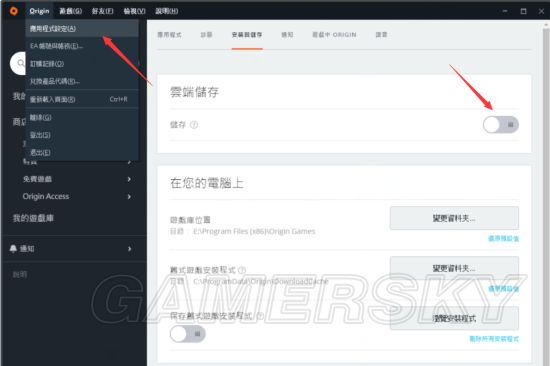
Task: Click the 瀏覽安裝程式 button
Action: click(454, 318)
